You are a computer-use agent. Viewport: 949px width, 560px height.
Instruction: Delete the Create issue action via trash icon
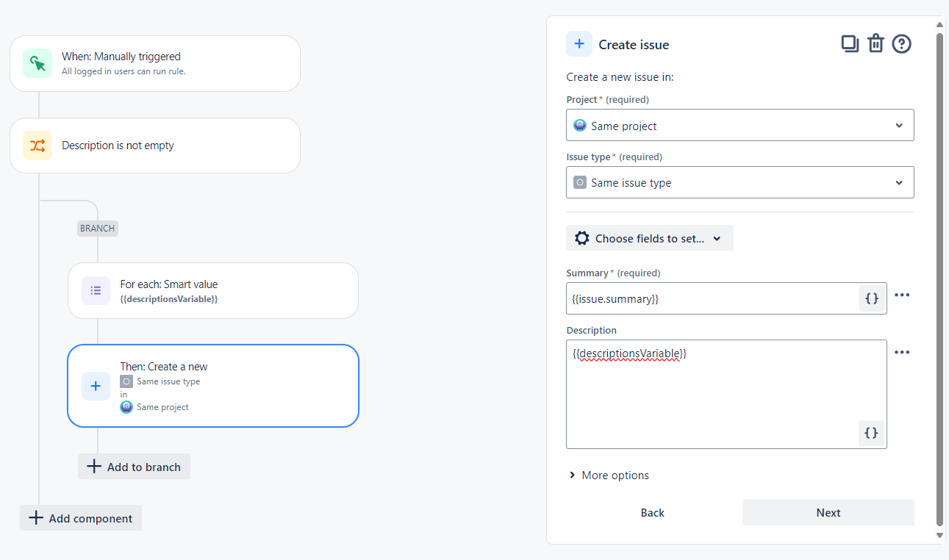pos(875,43)
